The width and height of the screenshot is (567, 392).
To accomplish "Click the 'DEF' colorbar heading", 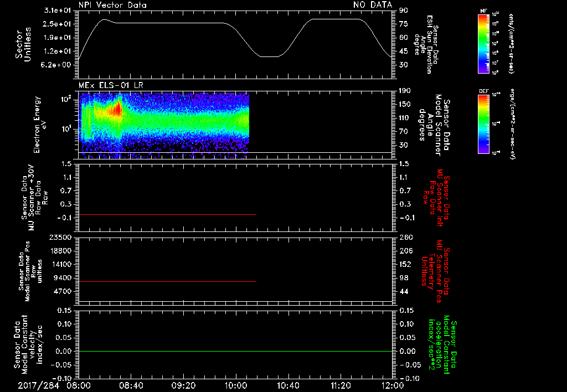I will 483,91.
